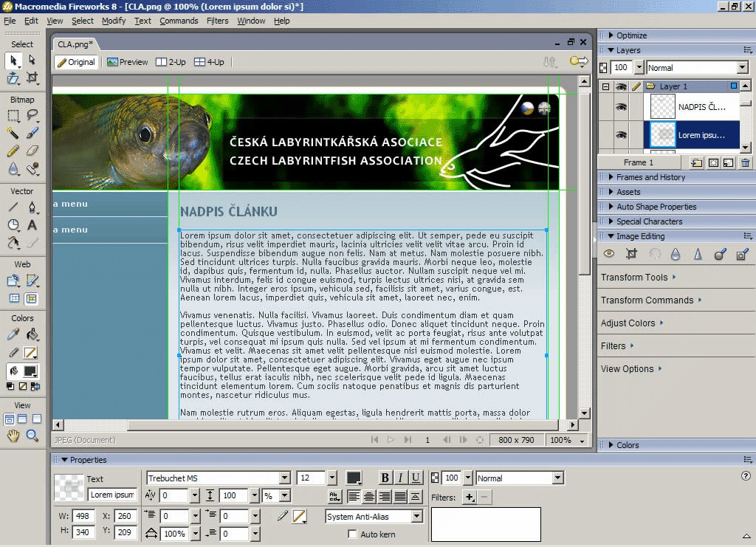Viewport: 756px width, 547px height.
Task: Select the Blur tool
Action: 13,168
